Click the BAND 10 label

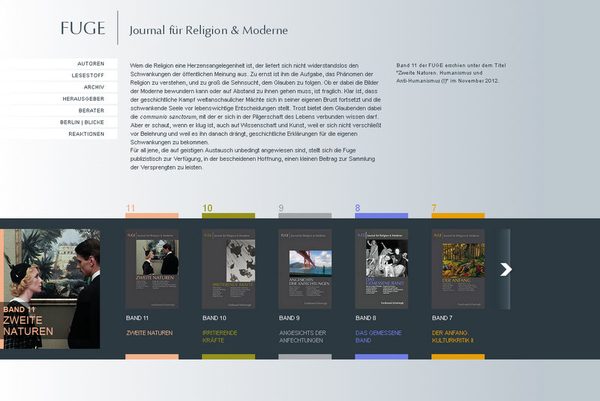[x=214, y=318]
